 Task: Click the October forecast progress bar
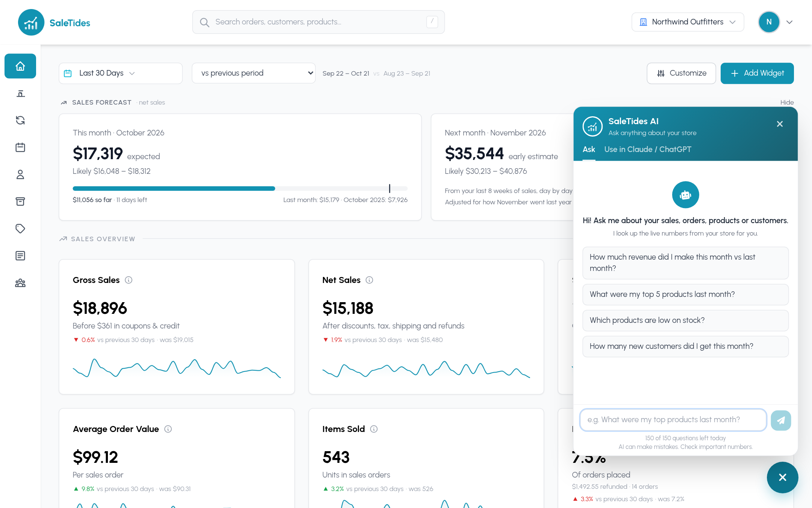click(x=240, y=189)
